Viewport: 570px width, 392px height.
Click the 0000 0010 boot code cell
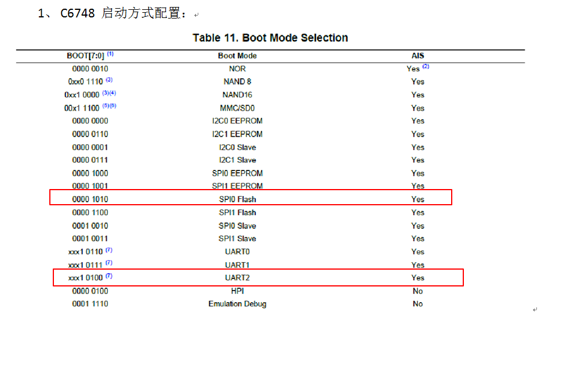point(90,68)
